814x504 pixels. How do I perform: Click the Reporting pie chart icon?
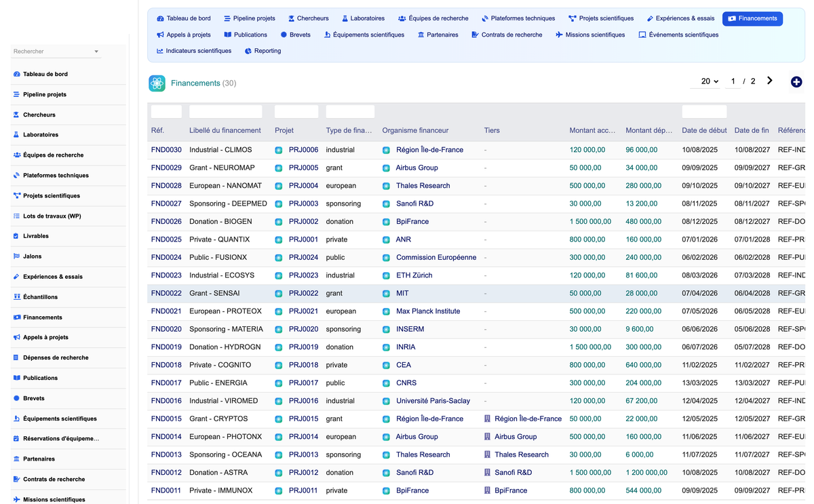248,51
